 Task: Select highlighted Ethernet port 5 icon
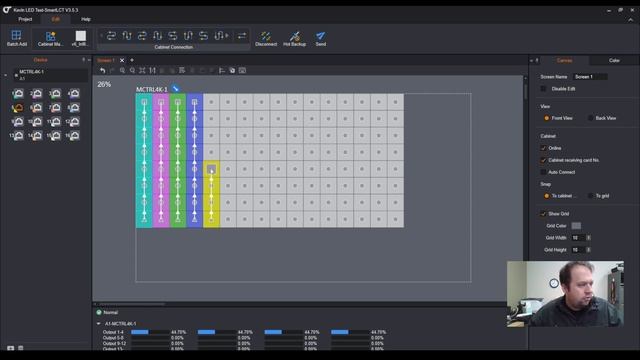pyautogui.click(x=18, y=108)
